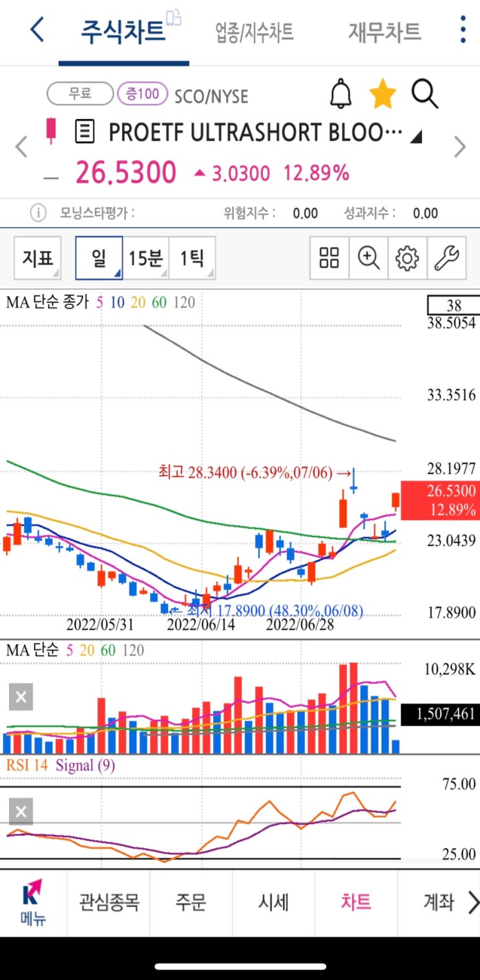Viewport: 480px width, 980px height.
Task: Tap the 최저 17.8900 low annotation
Action: click(266, 610)
